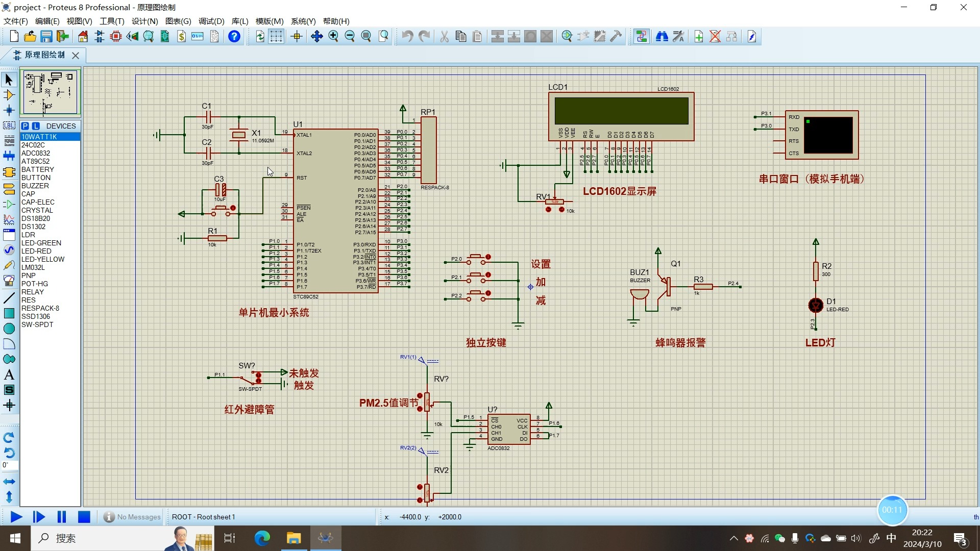Open the 编辑(E) menu

47,21
